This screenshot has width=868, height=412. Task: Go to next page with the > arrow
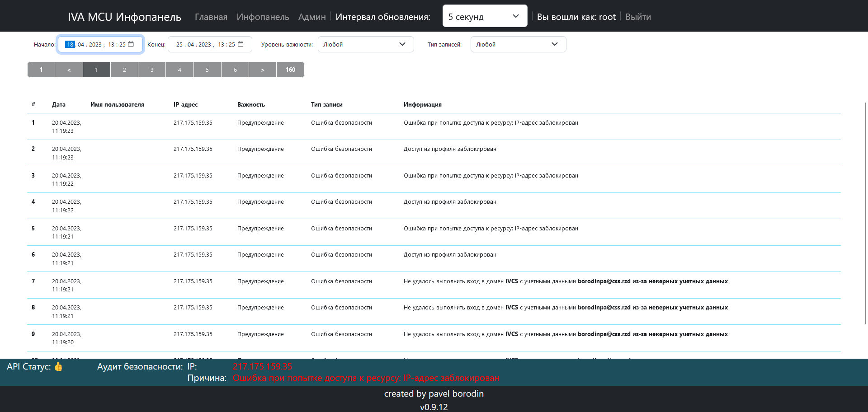(x=263, y=70)
